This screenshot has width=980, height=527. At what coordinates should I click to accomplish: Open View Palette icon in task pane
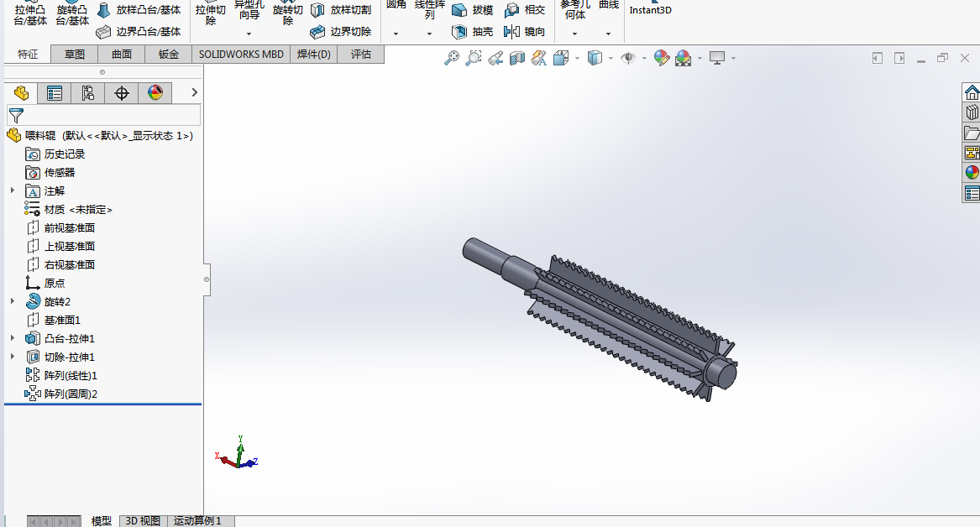(x=972, y=153)
